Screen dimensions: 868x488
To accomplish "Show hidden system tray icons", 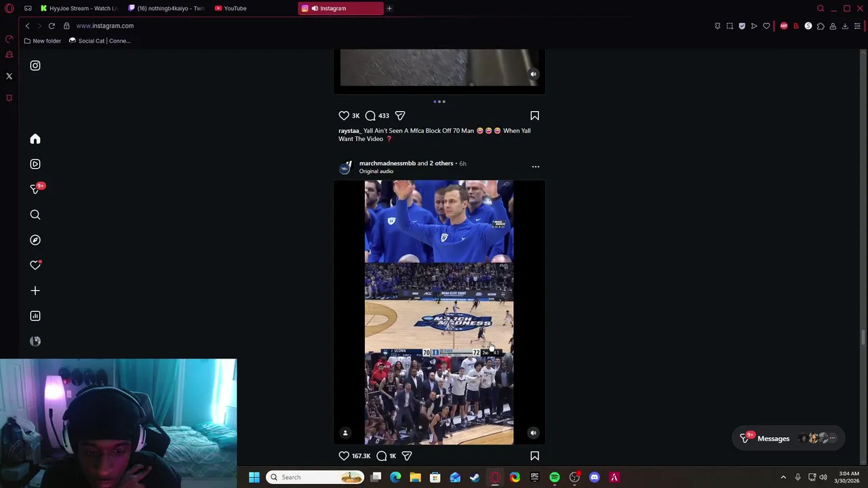I will [x=783, y=477].
